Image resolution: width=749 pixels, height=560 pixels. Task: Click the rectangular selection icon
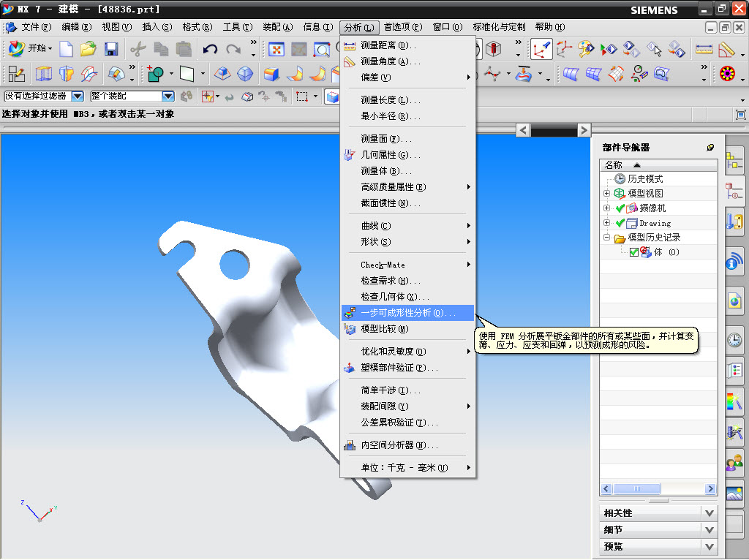[302, 97]
